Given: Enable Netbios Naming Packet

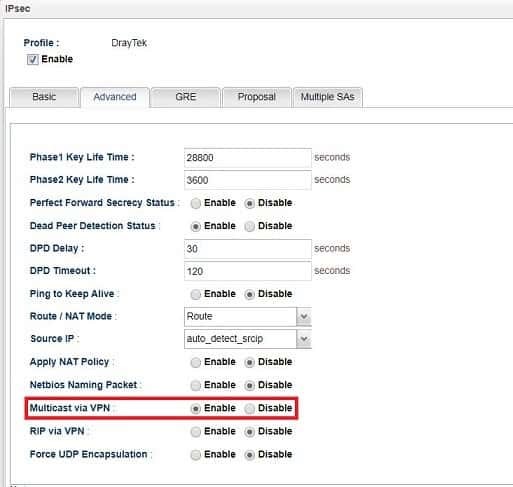Looking at the screenshot, I should click(196, 385).
